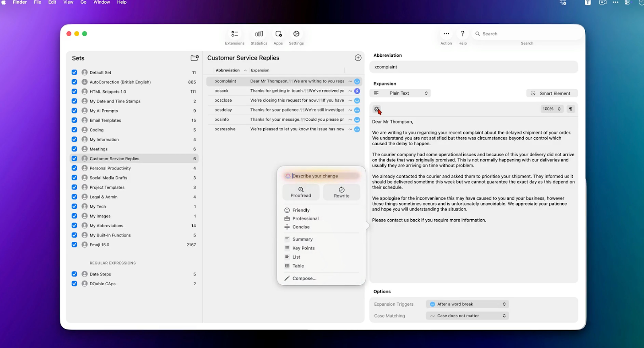This screenshot has height=348, width=644.
Task: Click the Smart Element sparkle button
Action: pos(552,93)
